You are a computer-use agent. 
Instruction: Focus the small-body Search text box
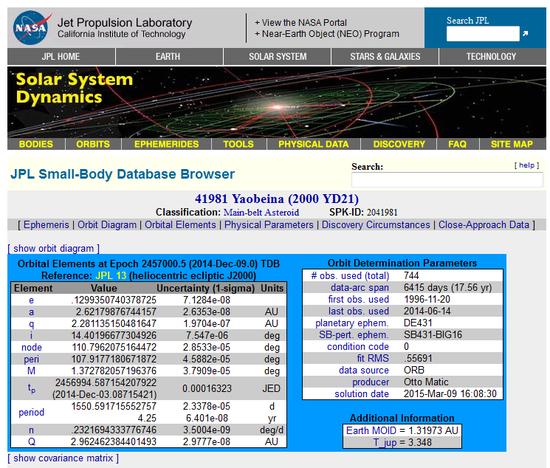(x=447, y=180)
